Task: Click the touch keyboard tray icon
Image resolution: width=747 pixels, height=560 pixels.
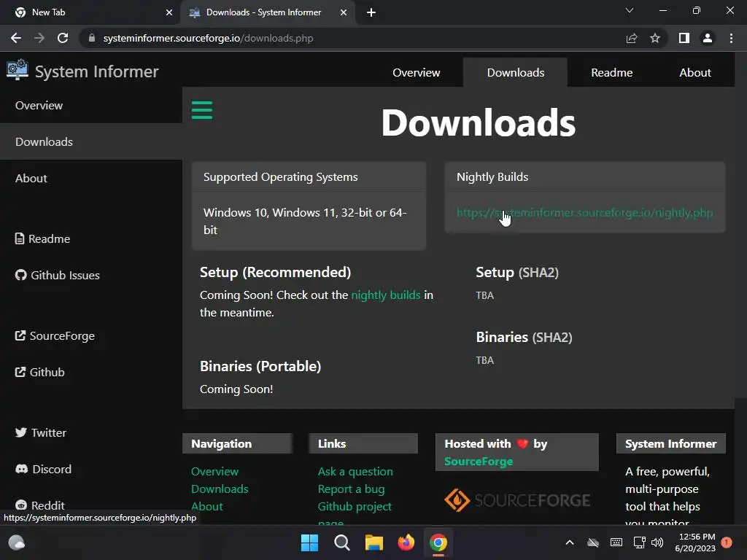Action: (x=616, y=542)
